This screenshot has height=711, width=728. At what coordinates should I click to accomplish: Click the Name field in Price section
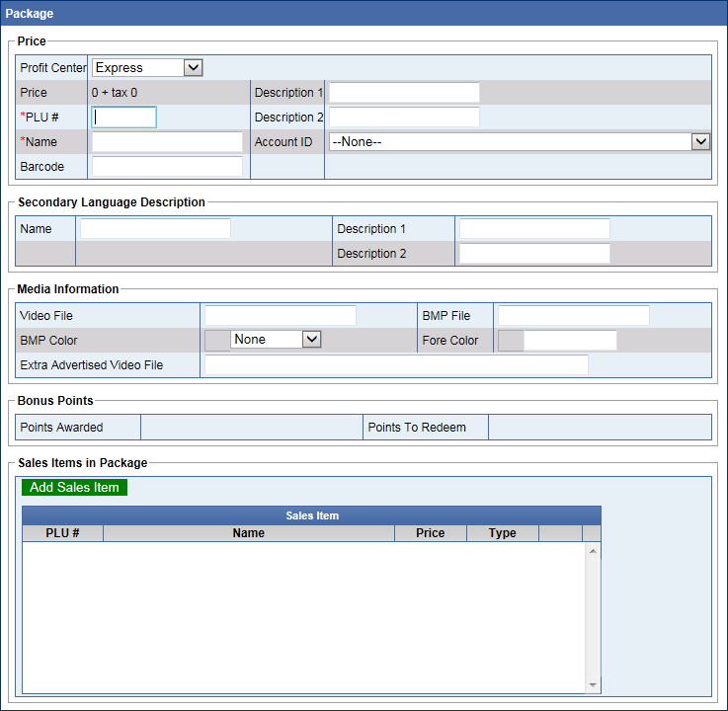[x=167, y=142]
